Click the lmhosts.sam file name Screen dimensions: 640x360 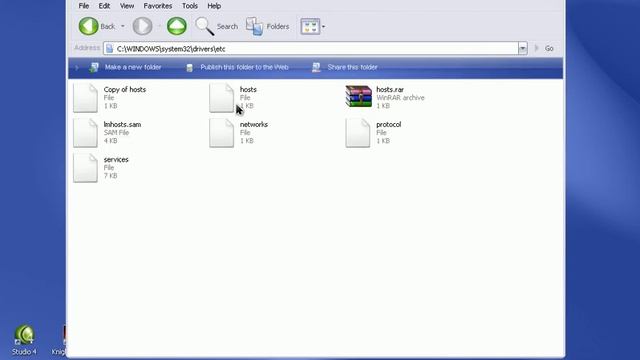[122, 124]
